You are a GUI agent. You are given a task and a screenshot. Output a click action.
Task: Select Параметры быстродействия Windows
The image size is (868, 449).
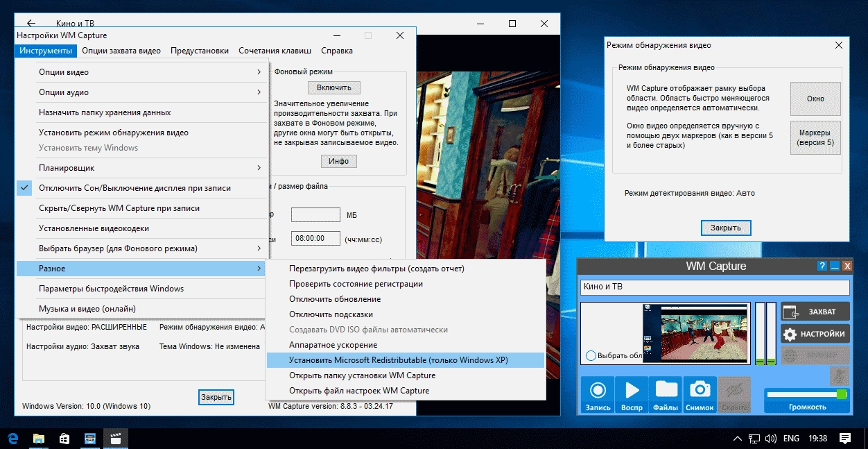[141, 289]
